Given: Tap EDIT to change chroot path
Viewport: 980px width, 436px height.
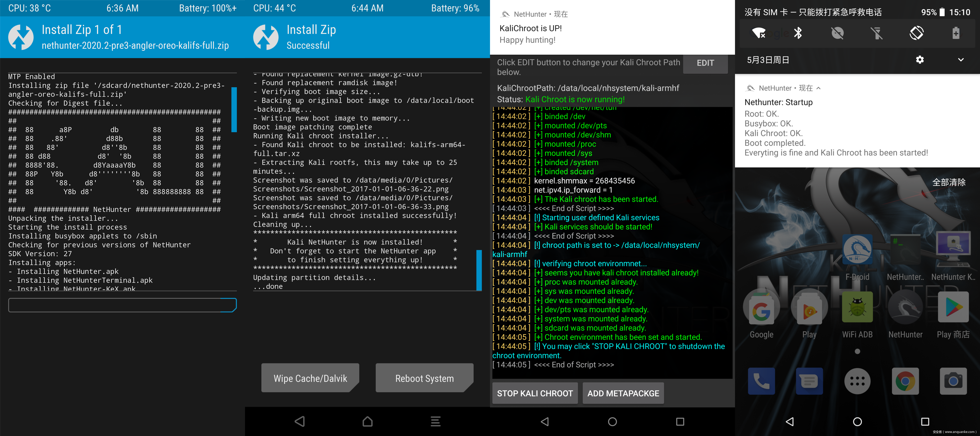Looking at the screenshot, I should click(705, 63).
